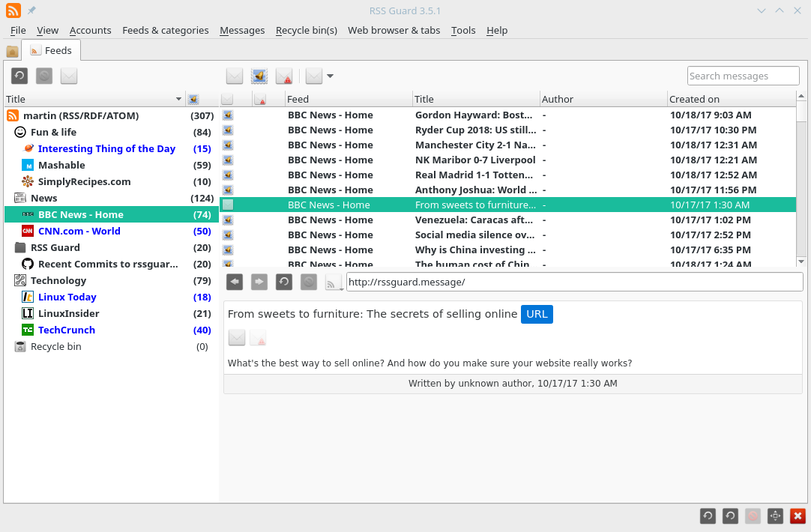
Task: Toggle the importance flag in the message preview
Action: pos(258,338)
